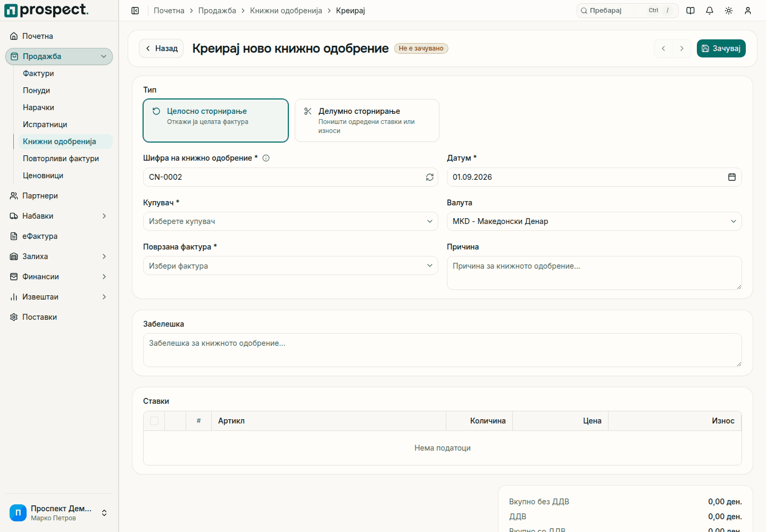Collapse the Продажба section
The width and height of the screenshot is (766, 532).
pyautogui.click(x=59, y=56)
